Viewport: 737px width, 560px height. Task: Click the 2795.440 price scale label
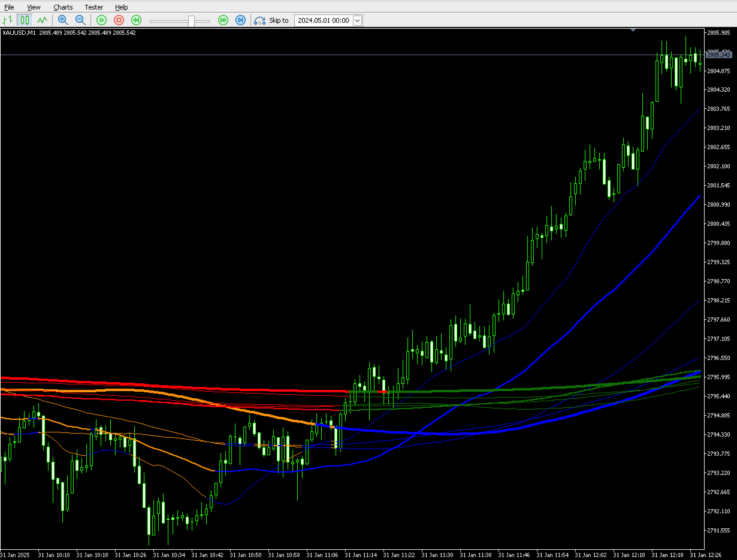click(x=718, y=396)
